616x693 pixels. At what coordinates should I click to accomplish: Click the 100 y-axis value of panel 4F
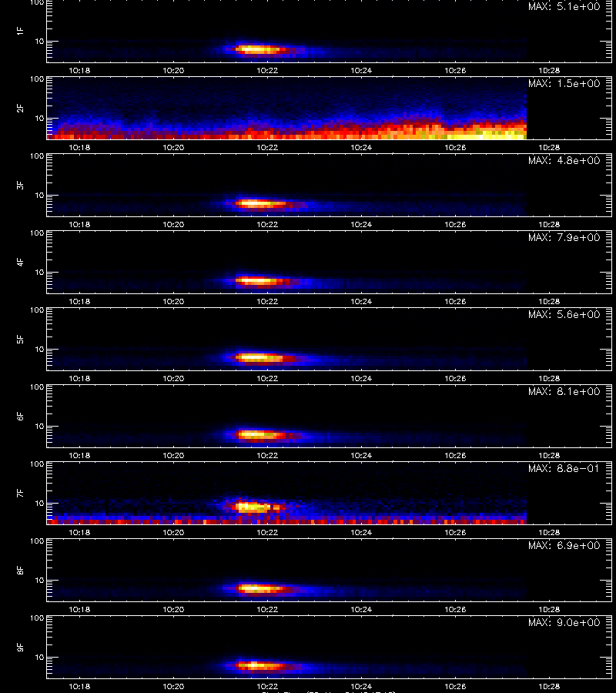click(x=37, y=233)
